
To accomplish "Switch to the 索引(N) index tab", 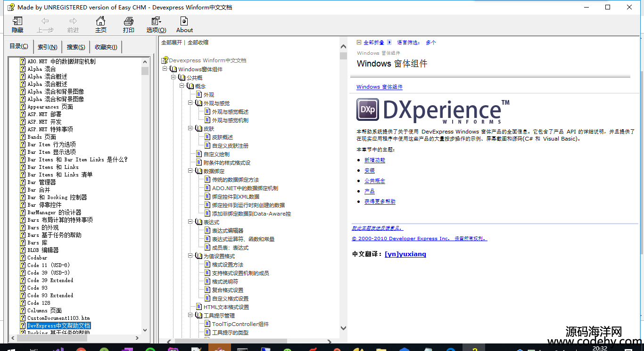I will pos(48,47).
